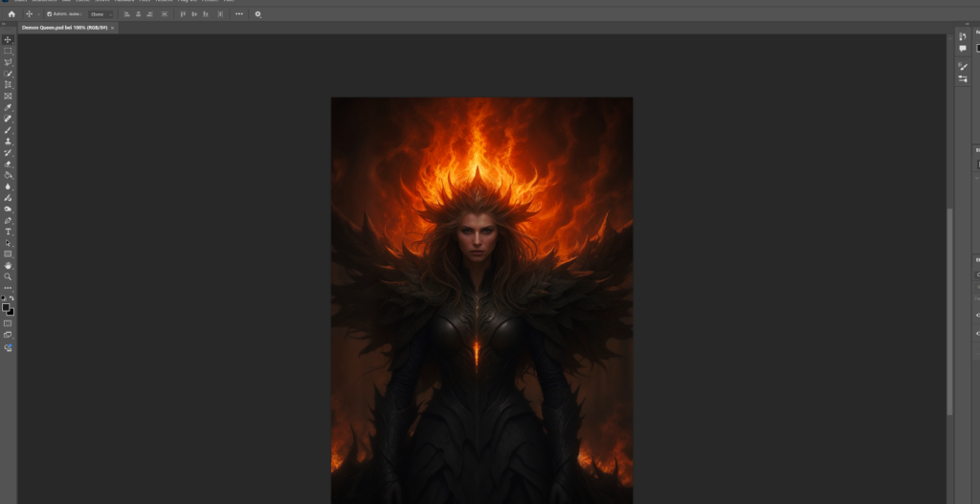Viewport: 980px width, 504px height.
Task: Click the Home icon in options bar
Action: 11,14
